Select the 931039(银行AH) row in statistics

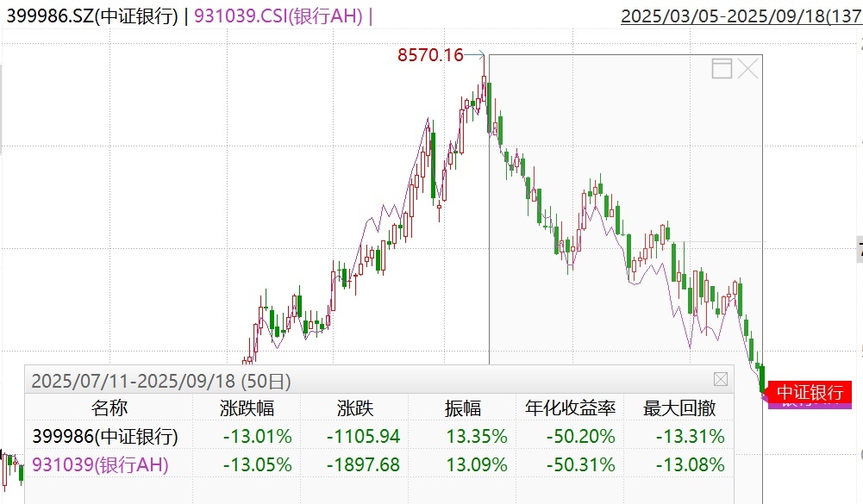click(x=100, y=465)
